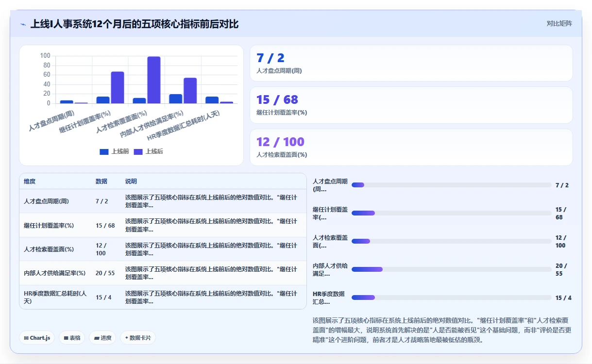This screenshot has height=364, width=592.
Task: Click table cell 人才检索覆盖面(%)
Action: tap(49, 249)
